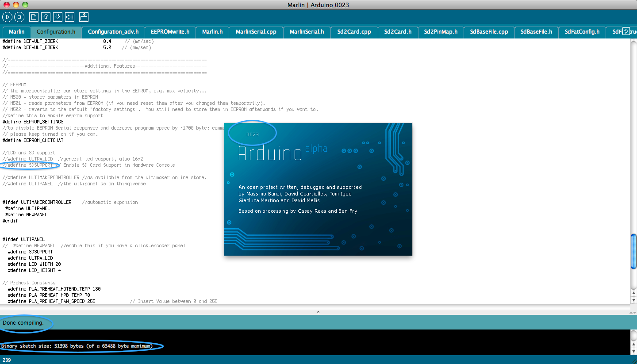Image resolution: width=637 pixels, height=364 pixels.
Task: Click the Verify (compile) toolbar button
Action: 8,17
